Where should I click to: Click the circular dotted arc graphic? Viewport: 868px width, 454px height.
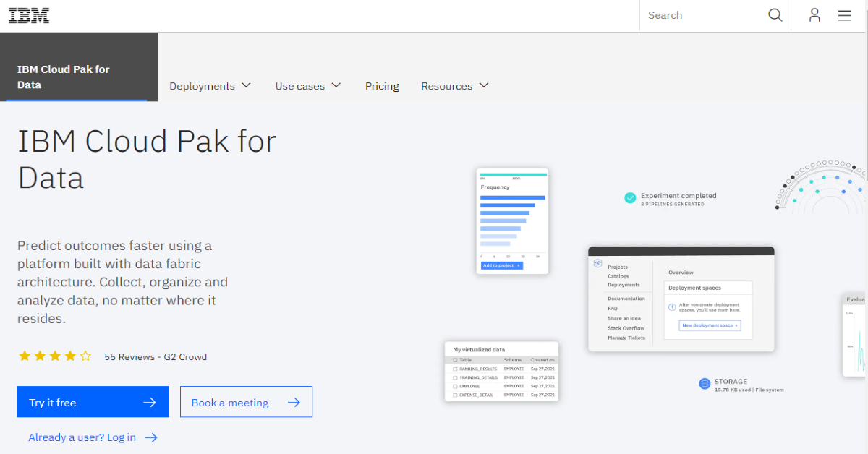click(822, 186)
